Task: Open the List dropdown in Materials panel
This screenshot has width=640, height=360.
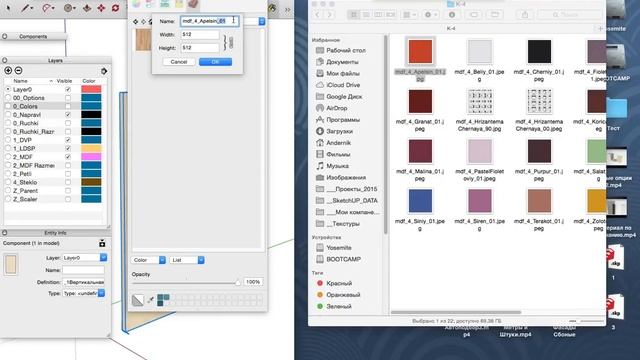Action: point(187,260)
